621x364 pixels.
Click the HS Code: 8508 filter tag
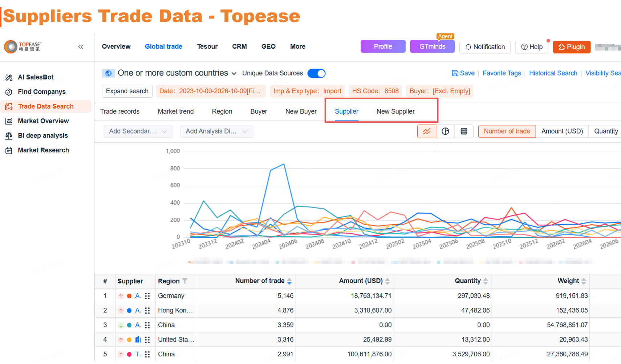pyautogui.click(x=375, y=91)
